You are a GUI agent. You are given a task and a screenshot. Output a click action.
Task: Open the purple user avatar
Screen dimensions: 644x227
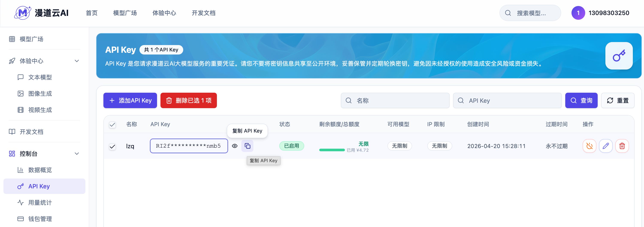pyautogui.click(x=578, y=13)
